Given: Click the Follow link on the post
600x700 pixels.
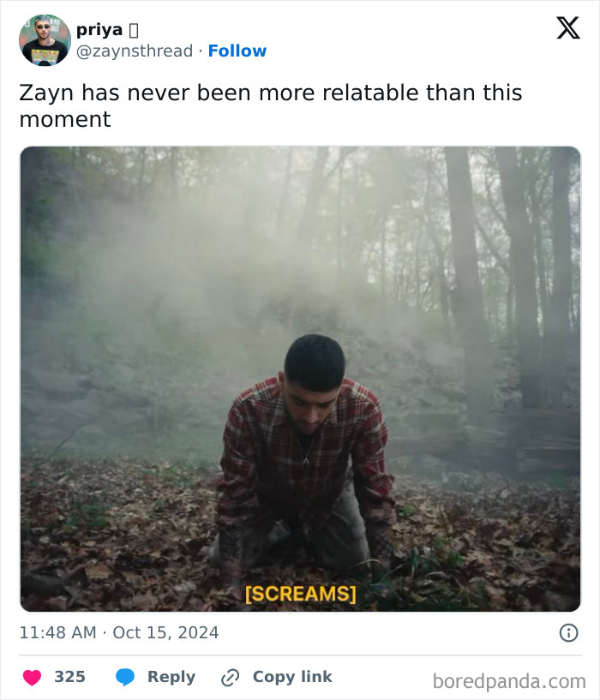Looking at the screenshot, I should point(238,51).
